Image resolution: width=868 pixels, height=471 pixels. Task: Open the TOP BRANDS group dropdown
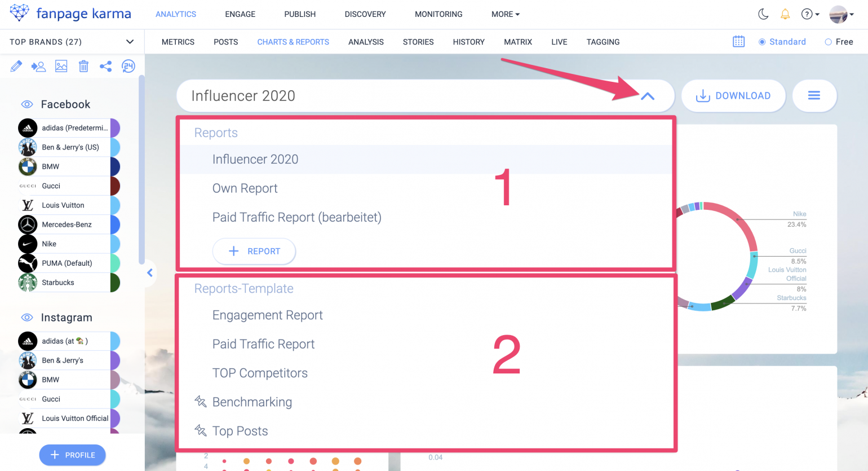pyautogui.click(x=129, y=42)
